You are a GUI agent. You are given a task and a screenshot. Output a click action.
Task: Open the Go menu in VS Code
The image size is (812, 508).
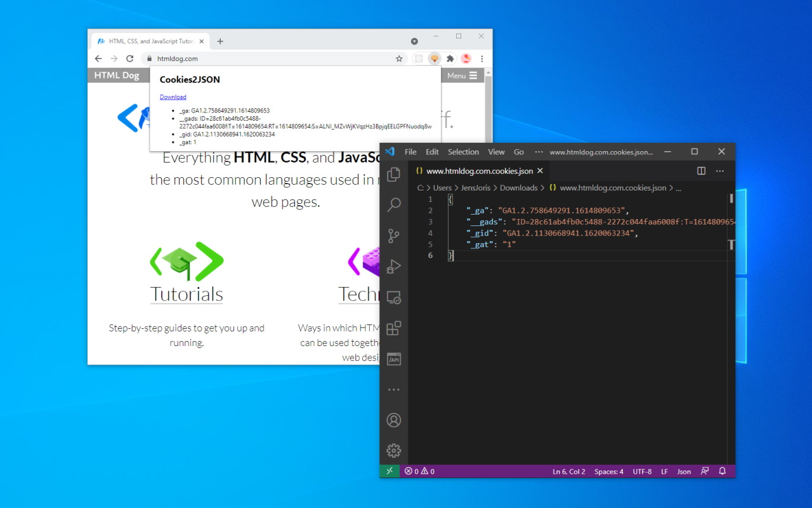pyautogui.click(x=519, y=152)
